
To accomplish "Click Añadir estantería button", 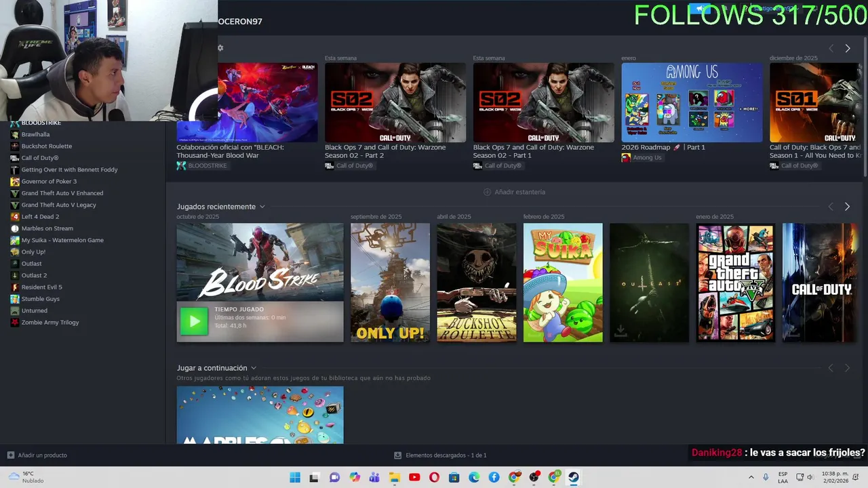I will tap(514, 192).
